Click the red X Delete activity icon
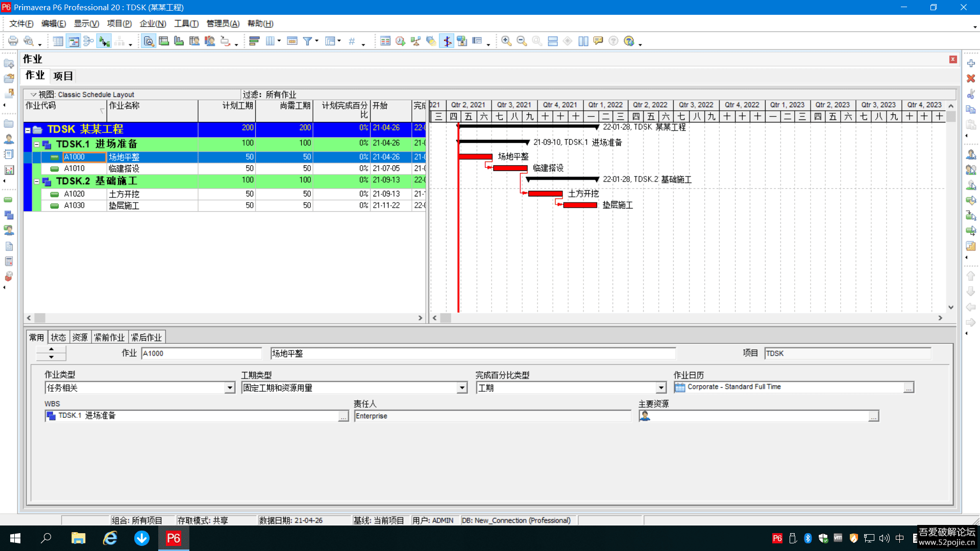Viewport: 980px width, 551px height. point(971,79)
